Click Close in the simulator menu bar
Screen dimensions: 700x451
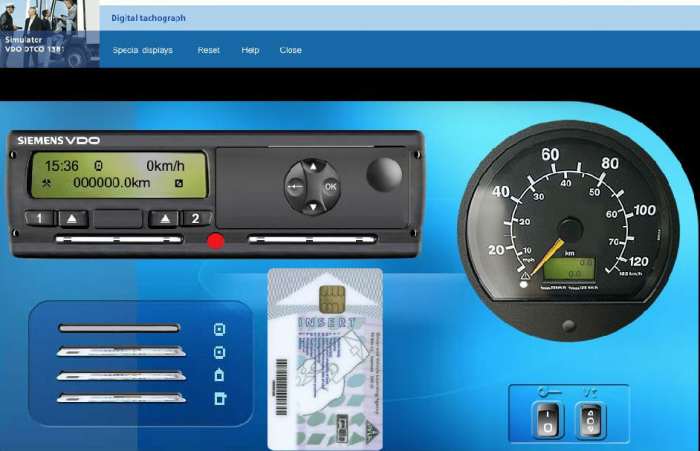coord(290,50)
